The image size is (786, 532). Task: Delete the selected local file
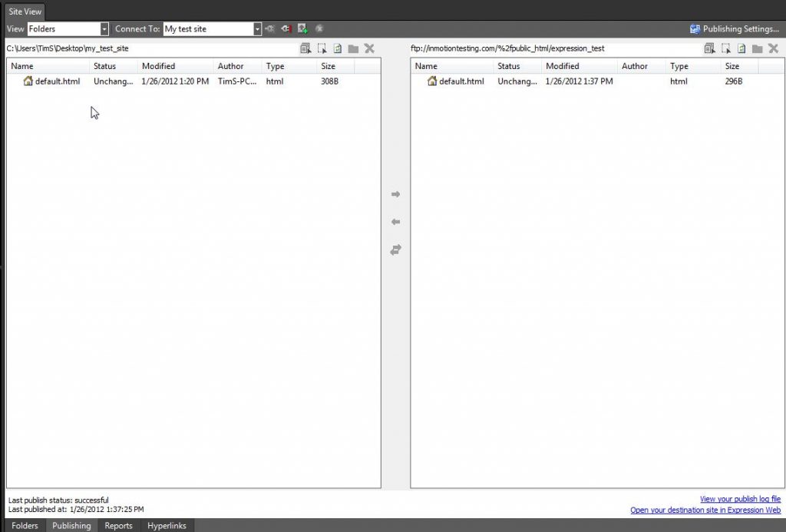369,48
